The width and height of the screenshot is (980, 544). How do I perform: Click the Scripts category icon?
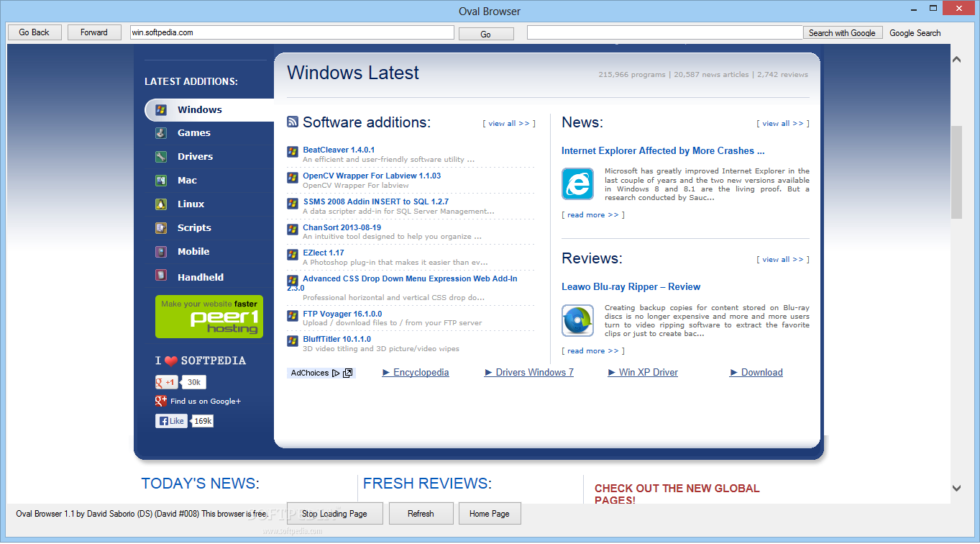[x=161, y=228]
